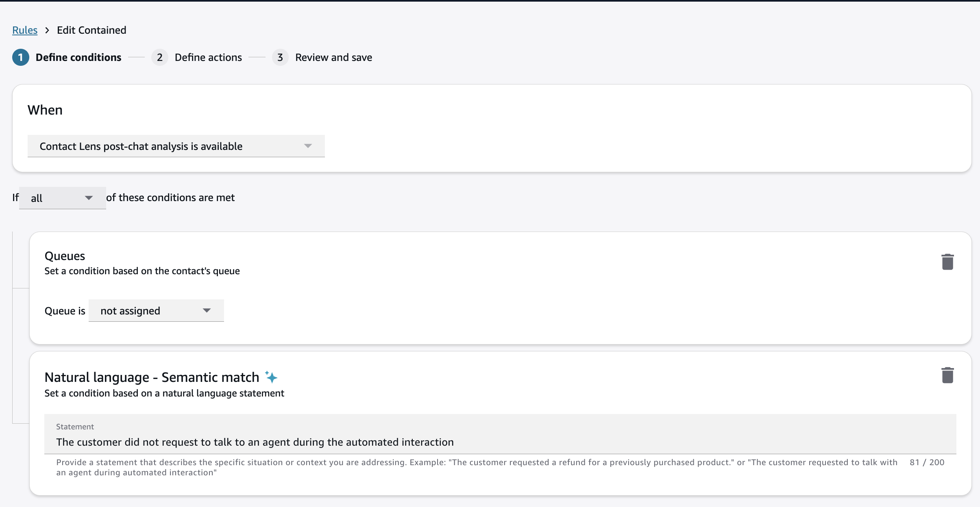
Task: Click the Edit Contained breadcrumb text
Action: (x=91, y=30)
